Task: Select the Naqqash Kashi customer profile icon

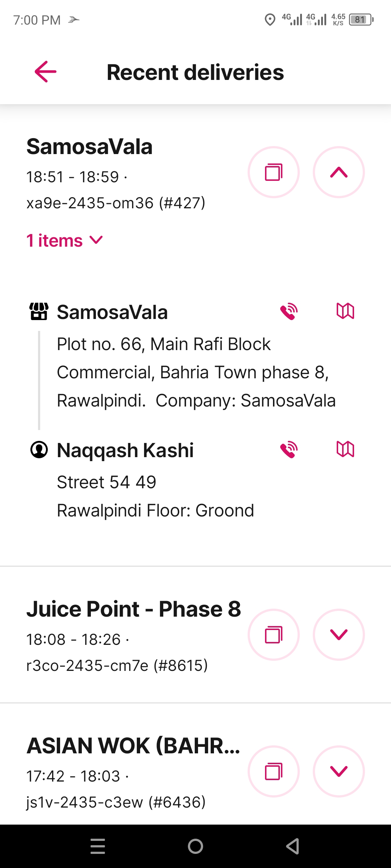Action: (x=39, y=450)
